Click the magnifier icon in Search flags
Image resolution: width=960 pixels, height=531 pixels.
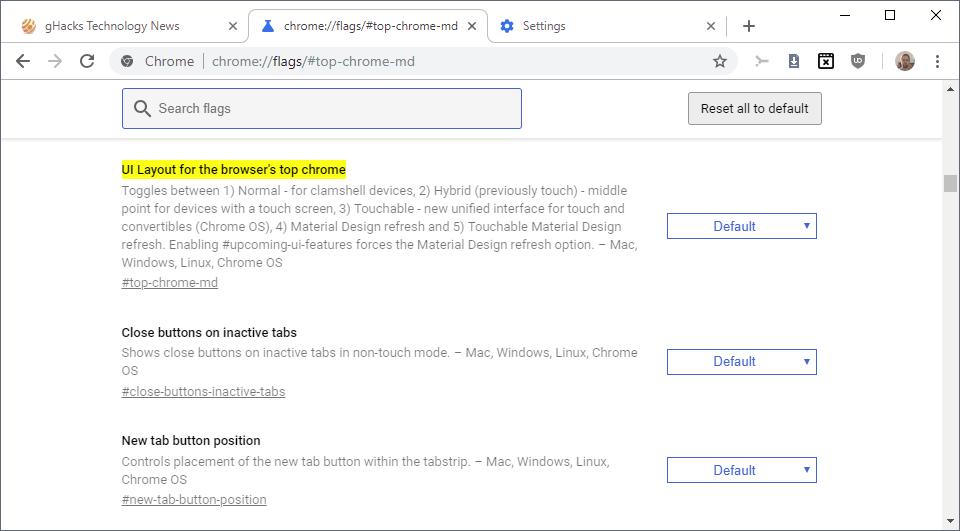click(142, 108)
